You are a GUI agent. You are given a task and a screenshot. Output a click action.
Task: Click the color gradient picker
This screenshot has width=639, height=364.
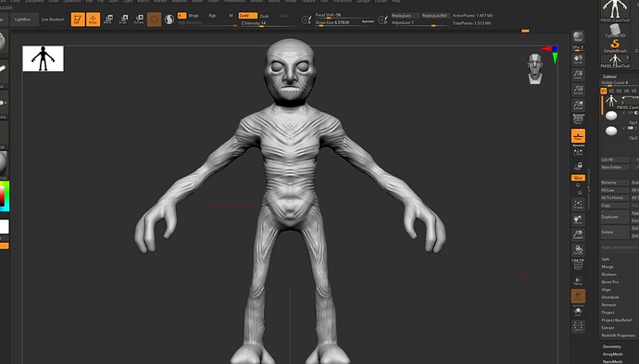(x=5, y=196)
